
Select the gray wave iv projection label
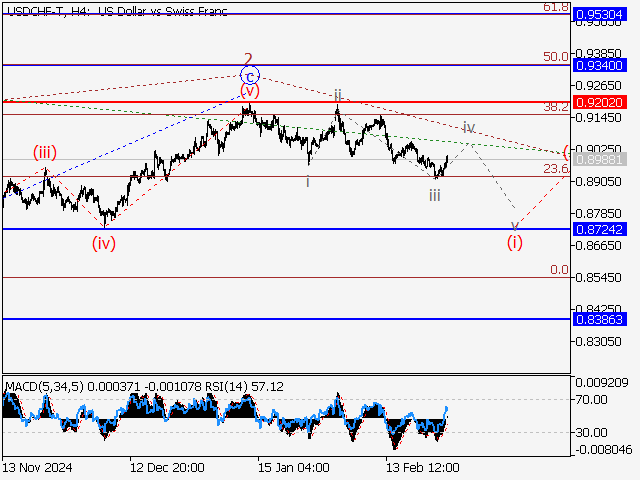pos(468,127)
